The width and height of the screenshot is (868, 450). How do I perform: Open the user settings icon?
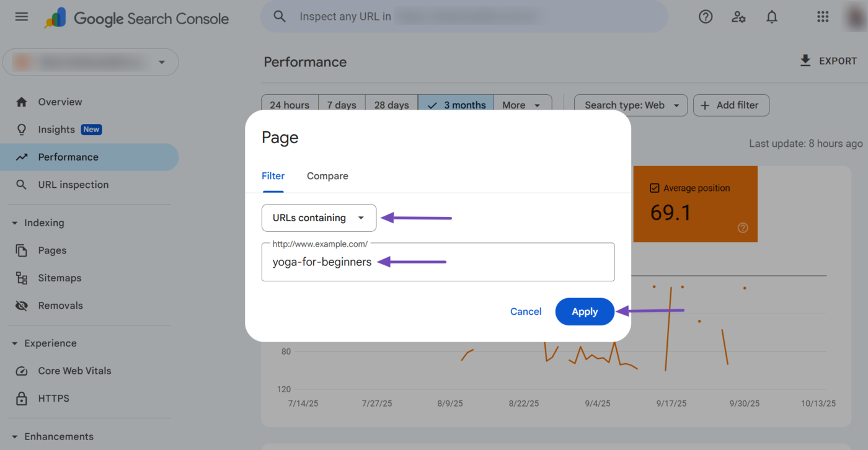click(738, 17)
